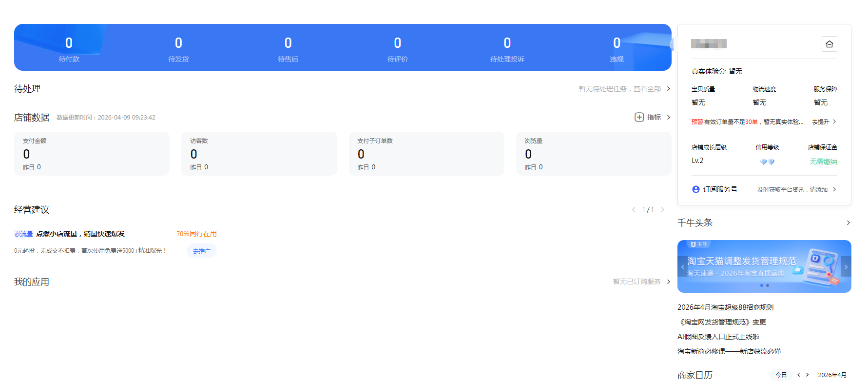Show next banner slide arrow
Screen dimensions: 868x383
pyautogui.click(x=846, y=267)
